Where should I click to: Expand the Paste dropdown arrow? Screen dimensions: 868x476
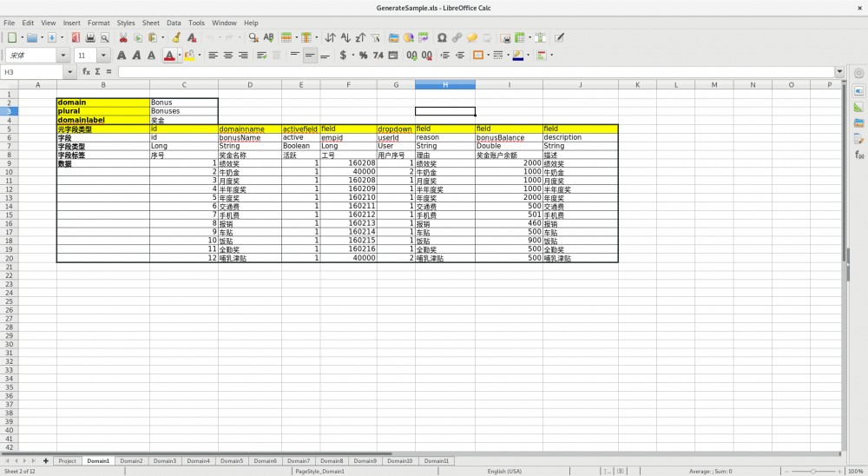point(163,37)
